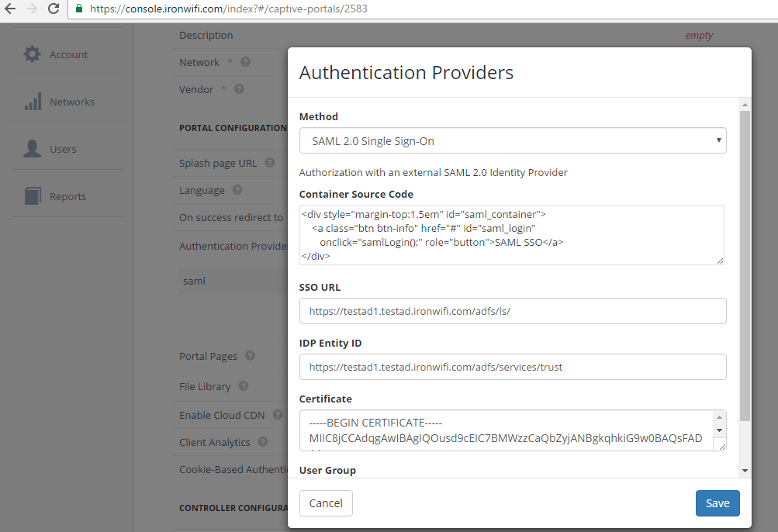Click the Networks bar chart icon
778x532 pixels.
tap(32, 102)
